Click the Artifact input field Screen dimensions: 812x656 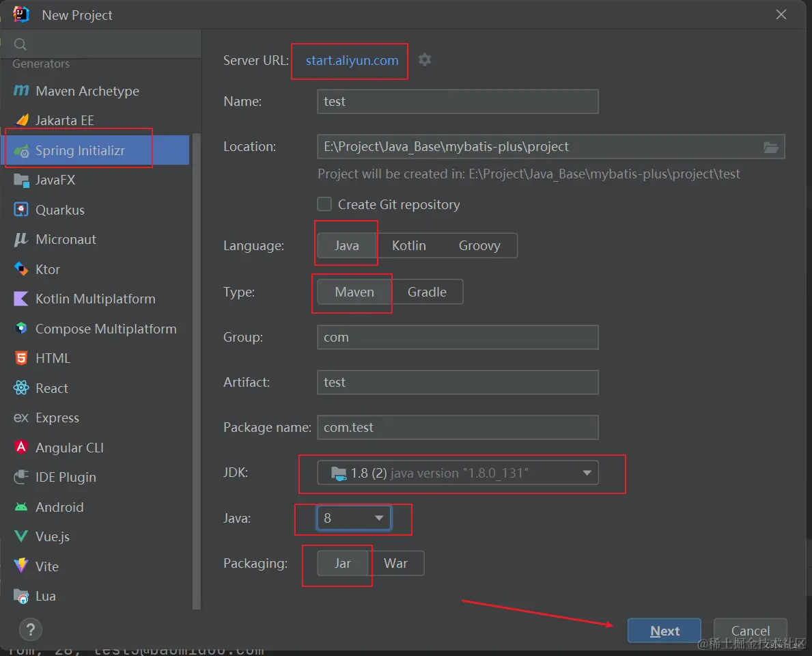click(458, 383)
